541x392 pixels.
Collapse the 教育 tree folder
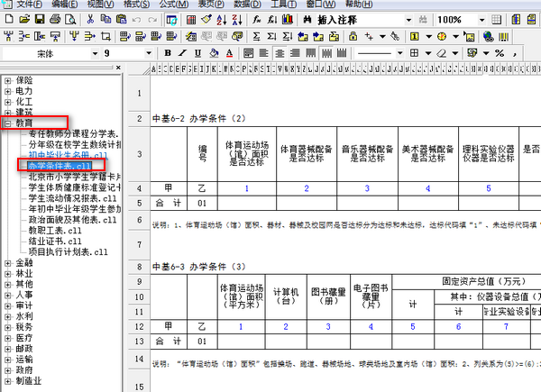point(8,122)
